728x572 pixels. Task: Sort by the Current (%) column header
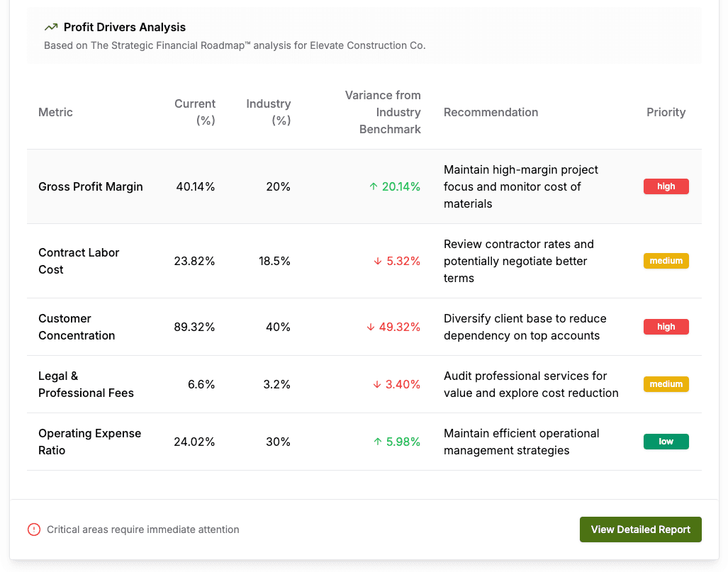pos(195,112)
